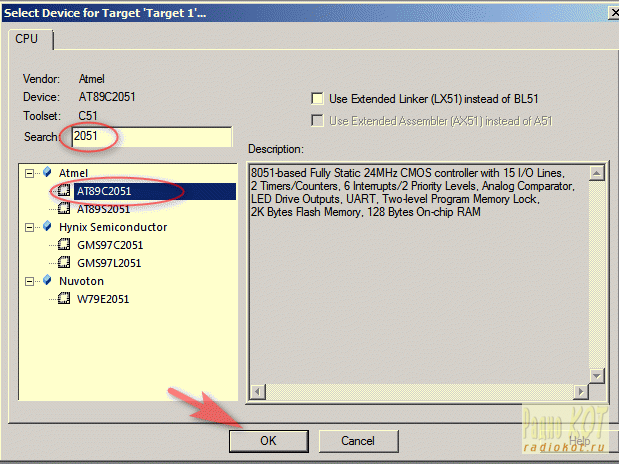
Task: Open Help for the device dialog
Action: [x=580, y=441]
